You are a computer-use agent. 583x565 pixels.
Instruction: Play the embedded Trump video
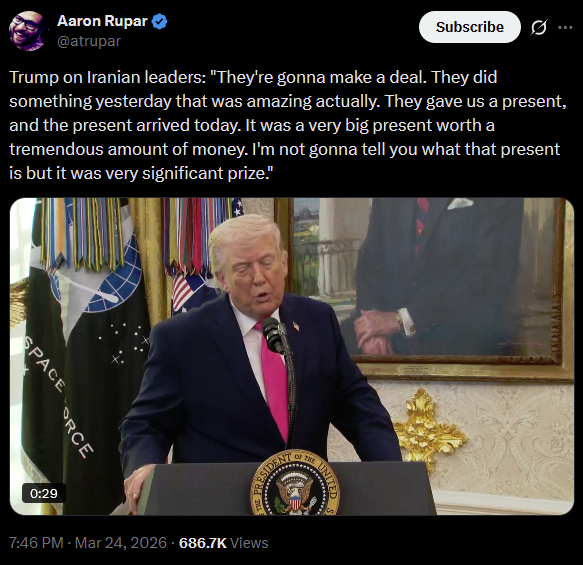[292, 356]
